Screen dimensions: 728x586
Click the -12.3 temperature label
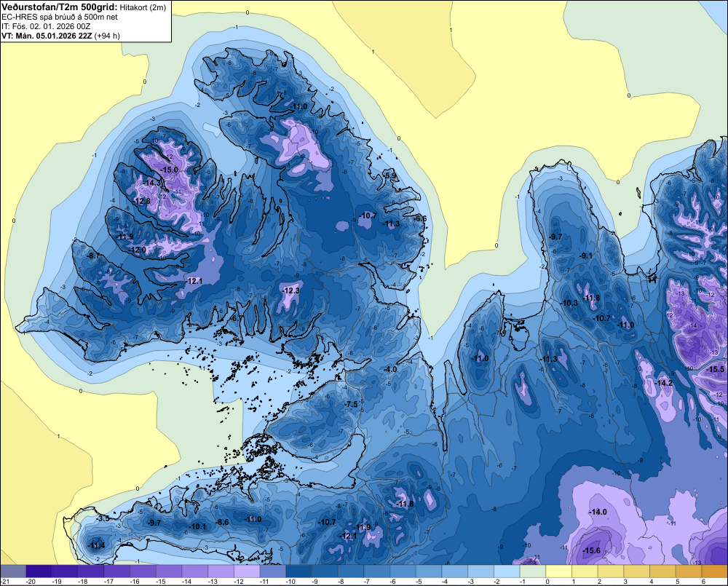291,290
